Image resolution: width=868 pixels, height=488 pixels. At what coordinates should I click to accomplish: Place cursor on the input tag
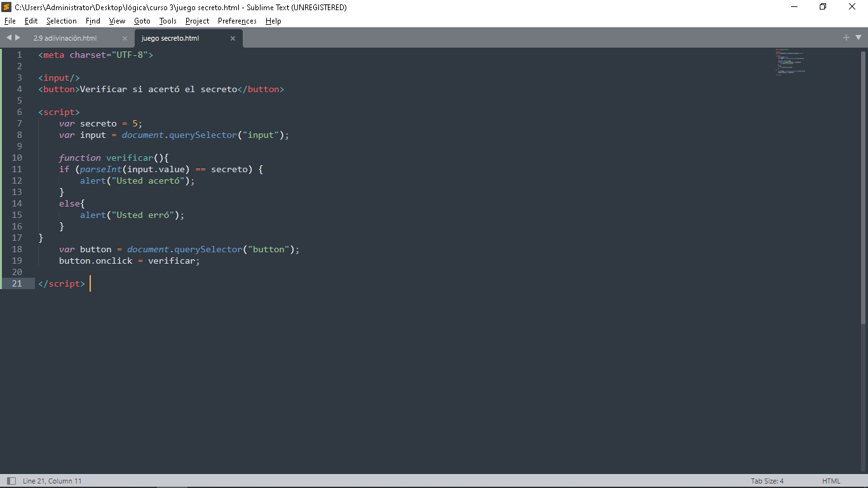tap(59, 78)
